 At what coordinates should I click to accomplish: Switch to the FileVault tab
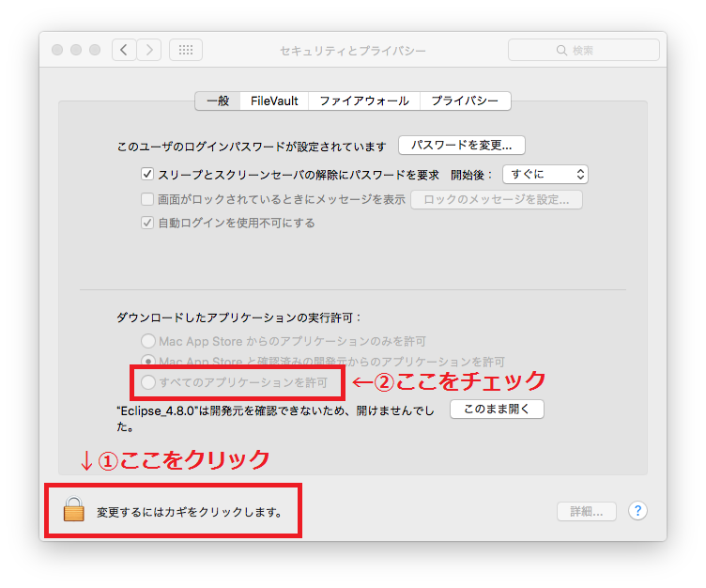coord(273,101)
